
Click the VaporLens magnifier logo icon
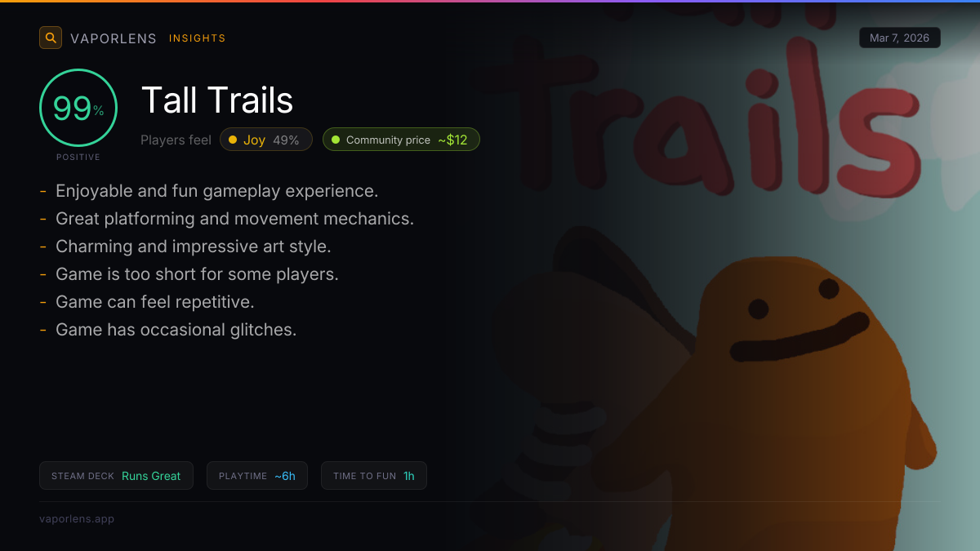point(51,38)
